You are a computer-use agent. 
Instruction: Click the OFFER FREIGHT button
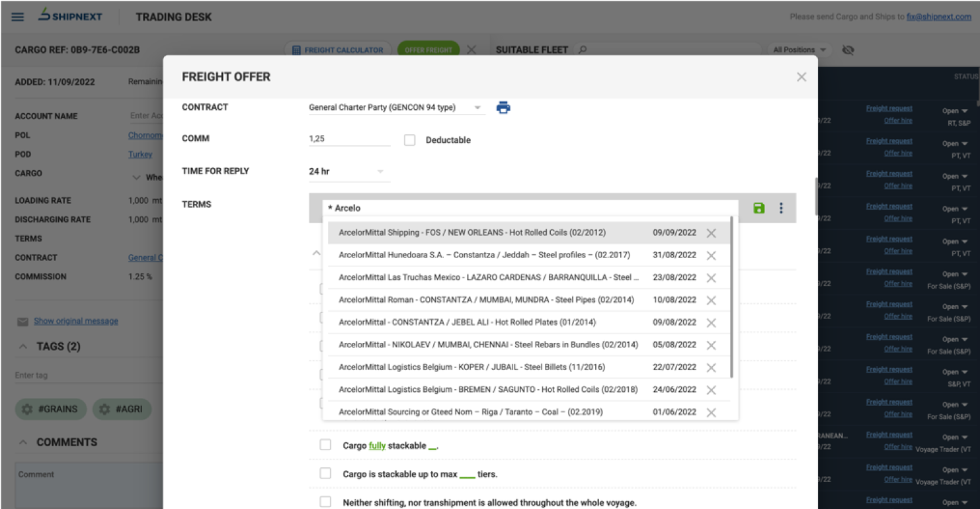click(429, 50)
